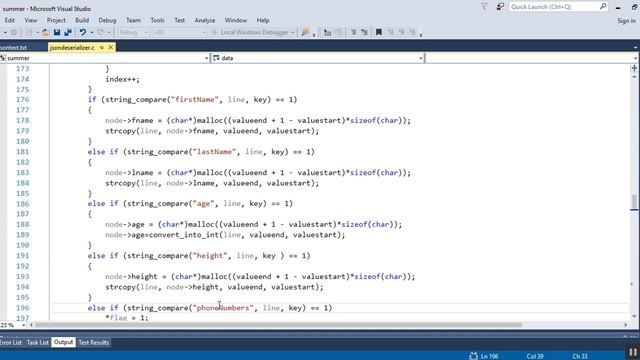Switch to the Task List tab

point(37,342)
